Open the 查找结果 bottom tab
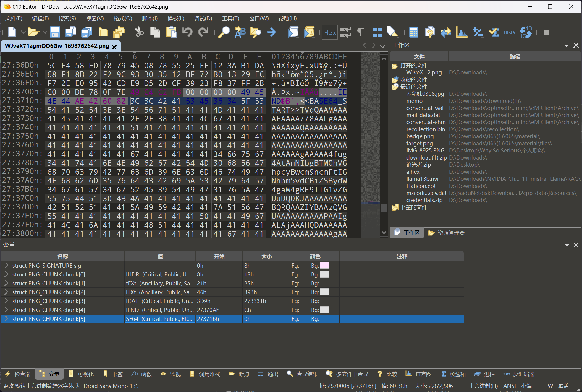The height and width of the screenshot is (392, 582). (302, 374)
